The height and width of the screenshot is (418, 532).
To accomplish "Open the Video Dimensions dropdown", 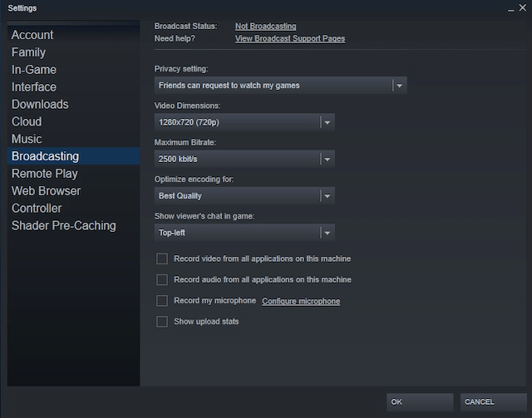I will pos(244,122).
